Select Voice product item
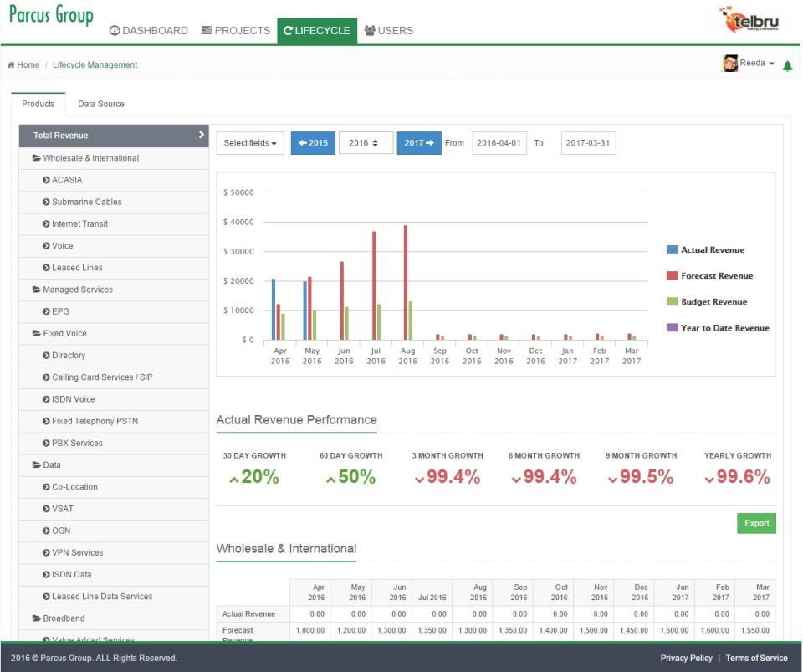803x672 pixels. point(114,246)
